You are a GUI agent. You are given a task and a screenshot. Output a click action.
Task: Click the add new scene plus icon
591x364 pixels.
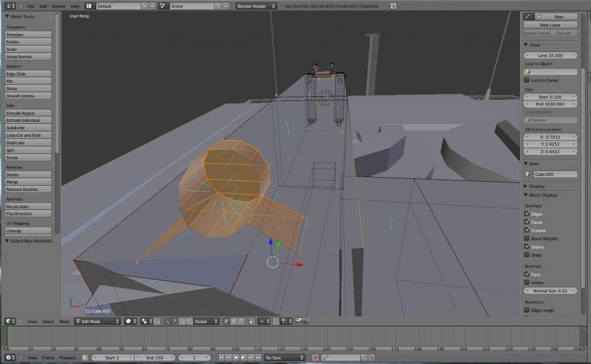[219, 6]
